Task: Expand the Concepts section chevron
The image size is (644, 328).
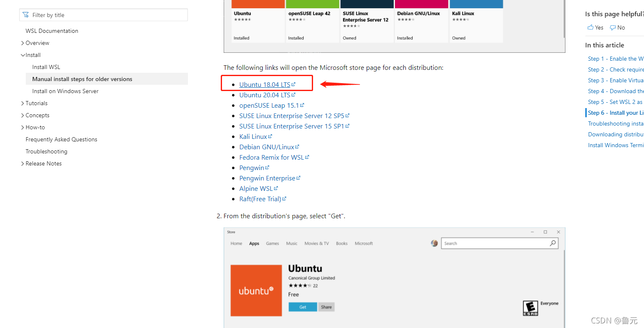Action: (x=22, y=115)
